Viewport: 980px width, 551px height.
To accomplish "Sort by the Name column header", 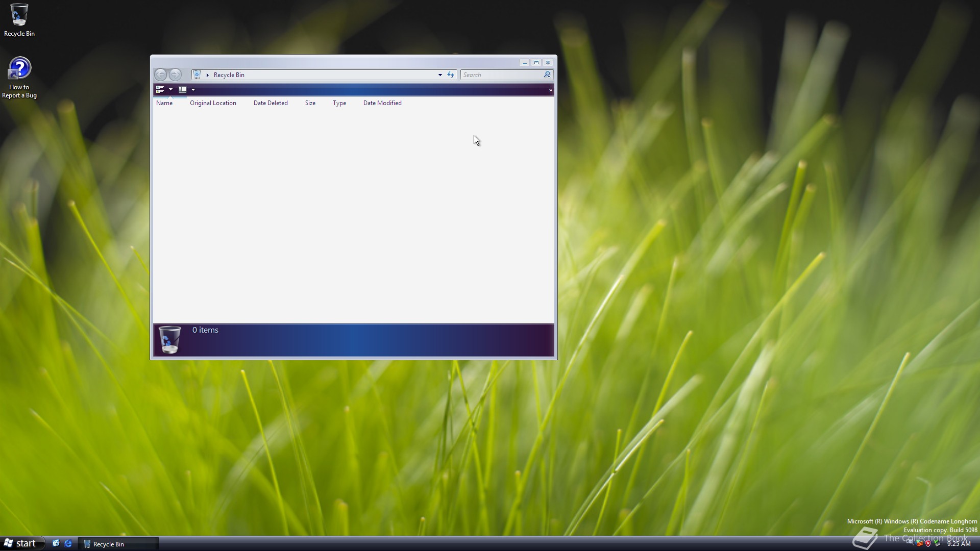I will [164, 103].
